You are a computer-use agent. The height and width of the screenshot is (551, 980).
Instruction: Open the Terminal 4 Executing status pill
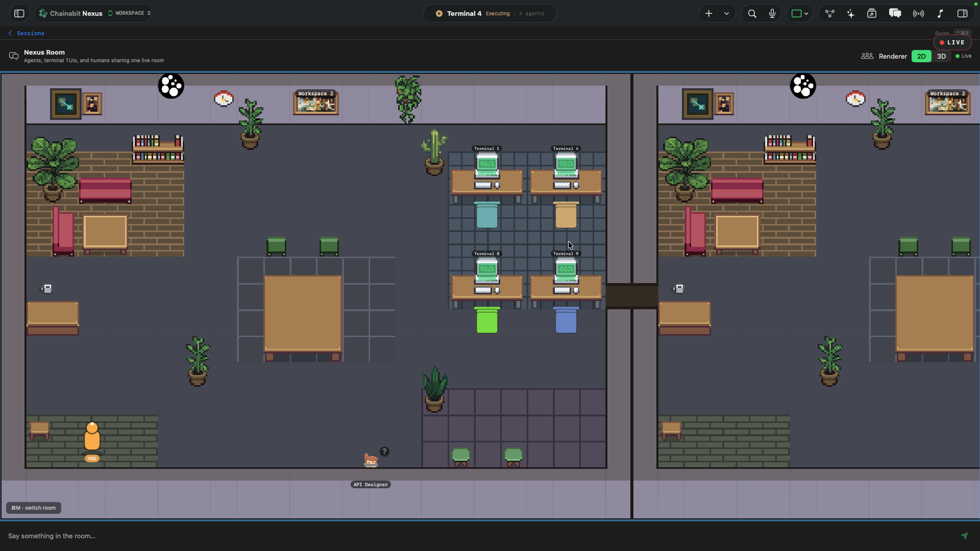click(489, 14)
